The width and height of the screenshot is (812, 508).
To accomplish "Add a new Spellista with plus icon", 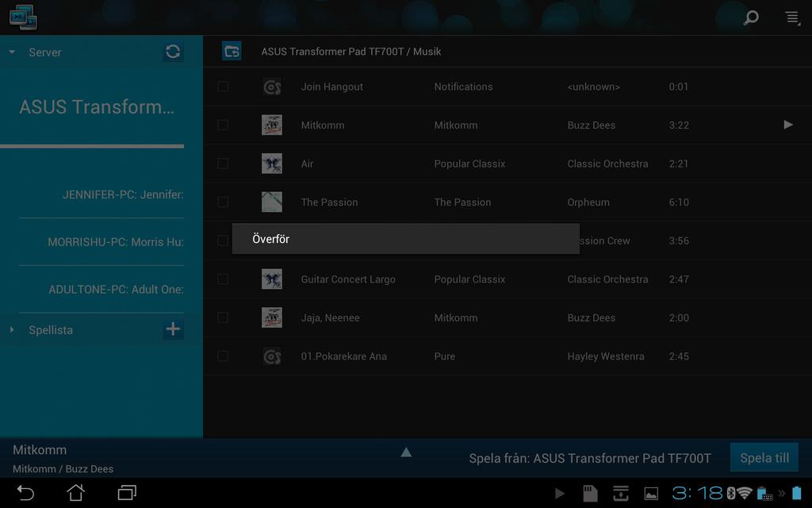I will pos(173,329).
